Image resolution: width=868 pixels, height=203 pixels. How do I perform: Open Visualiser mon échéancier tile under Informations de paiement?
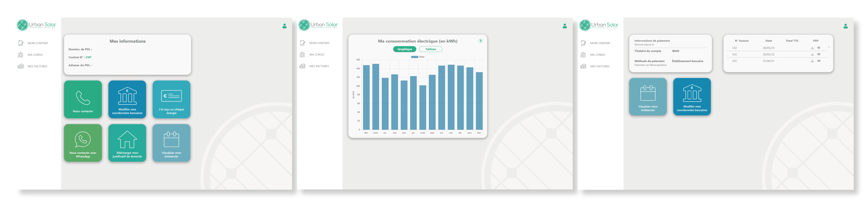click(x=648, y=97)
